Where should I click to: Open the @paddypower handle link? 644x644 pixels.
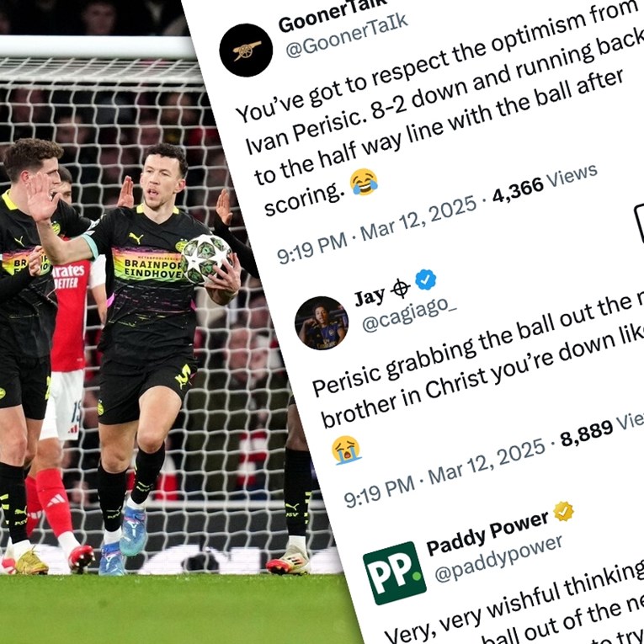point(498,559)
